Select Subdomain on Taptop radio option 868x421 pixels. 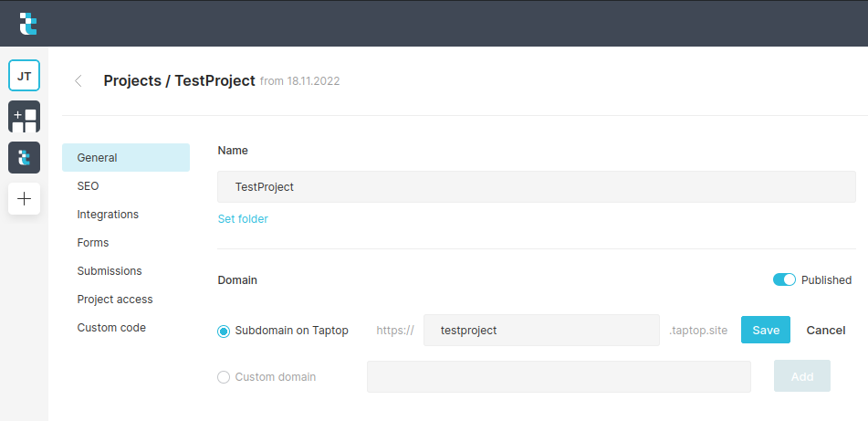(x=224, y=331)
